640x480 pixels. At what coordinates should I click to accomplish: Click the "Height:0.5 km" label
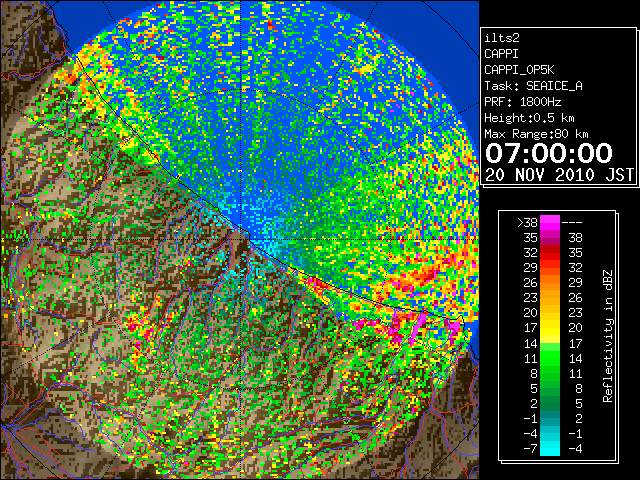tap(529, 118)
